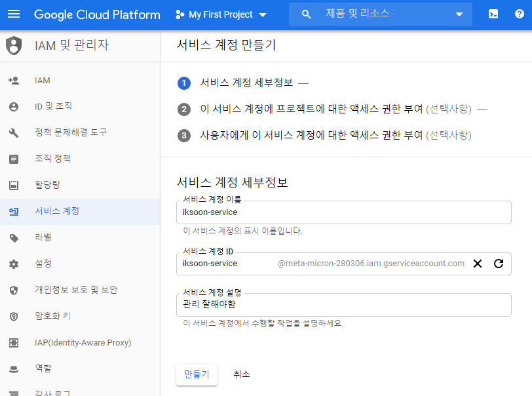This screenshot has height=396, width=532.
Task: Click the 할당량 quota icon
Action: tap(14, 185)
